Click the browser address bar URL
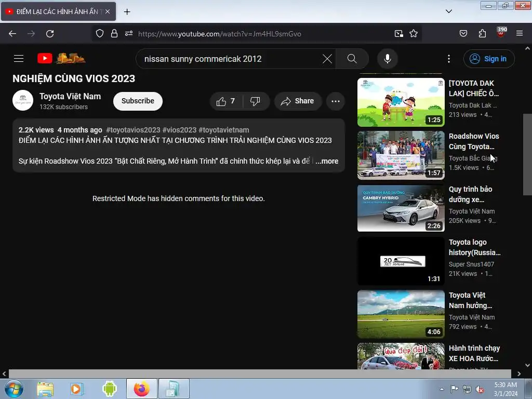Screen dimensions: 532x399 [x=220, y=34]
